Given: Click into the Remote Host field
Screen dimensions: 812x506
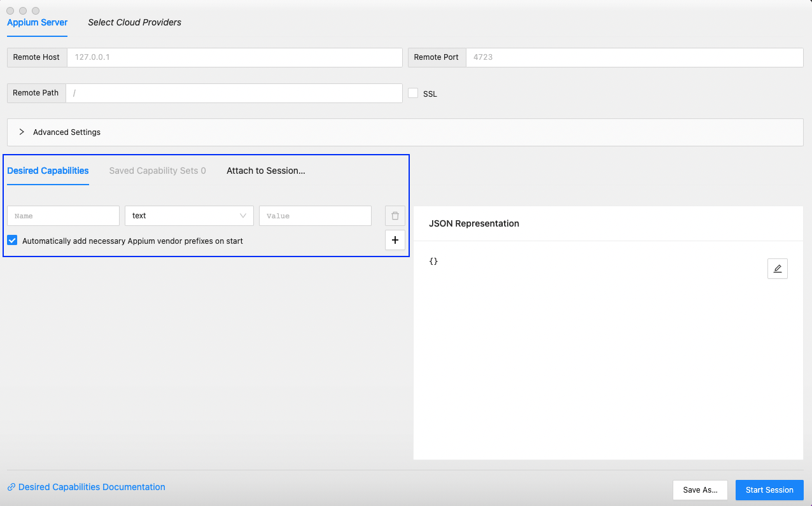Looking at the screenshot, I should click(x=235, y=57).
